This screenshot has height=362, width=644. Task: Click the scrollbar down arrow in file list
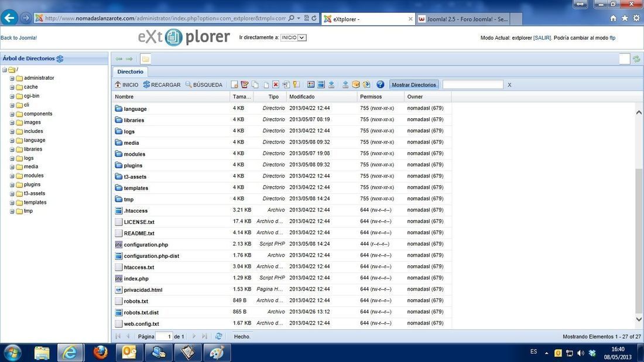pos(639,319)
